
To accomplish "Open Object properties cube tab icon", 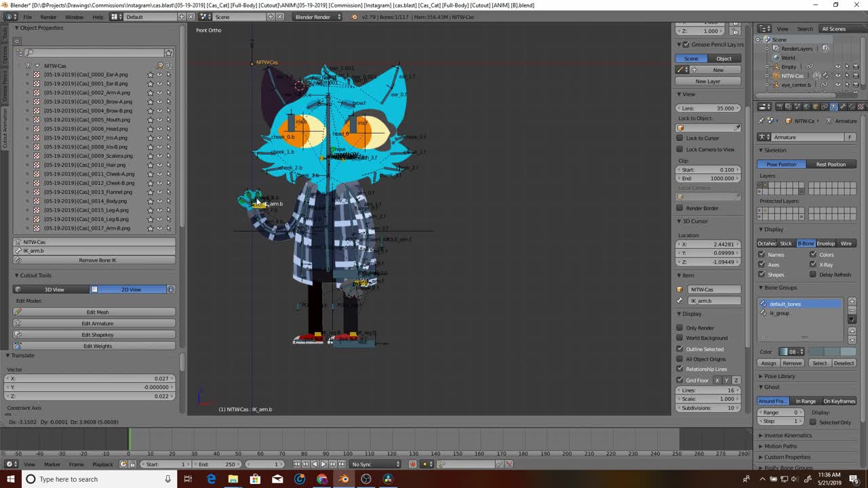I will (x=816, y=106).
